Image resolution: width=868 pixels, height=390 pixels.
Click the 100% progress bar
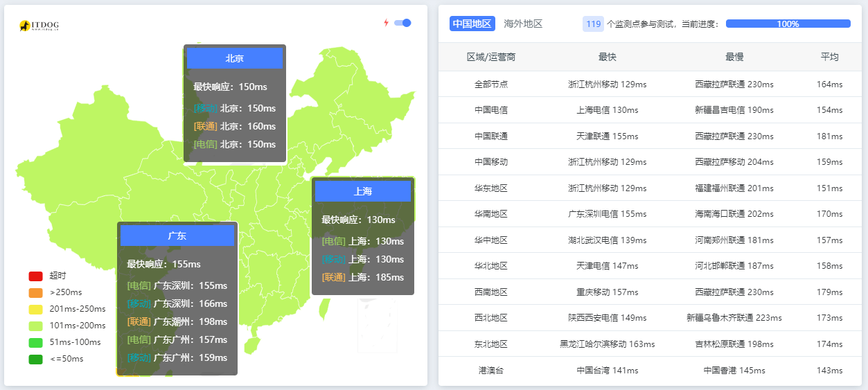click(x=788, y=24)
